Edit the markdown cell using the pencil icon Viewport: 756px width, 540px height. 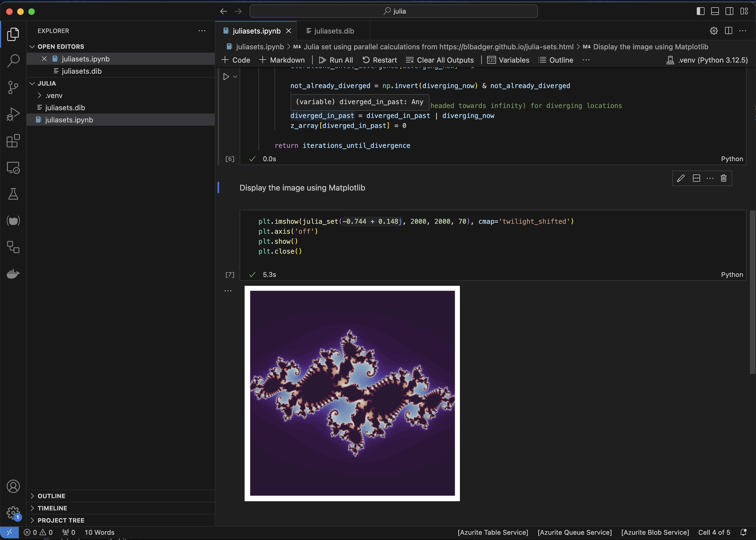[680, 178]
